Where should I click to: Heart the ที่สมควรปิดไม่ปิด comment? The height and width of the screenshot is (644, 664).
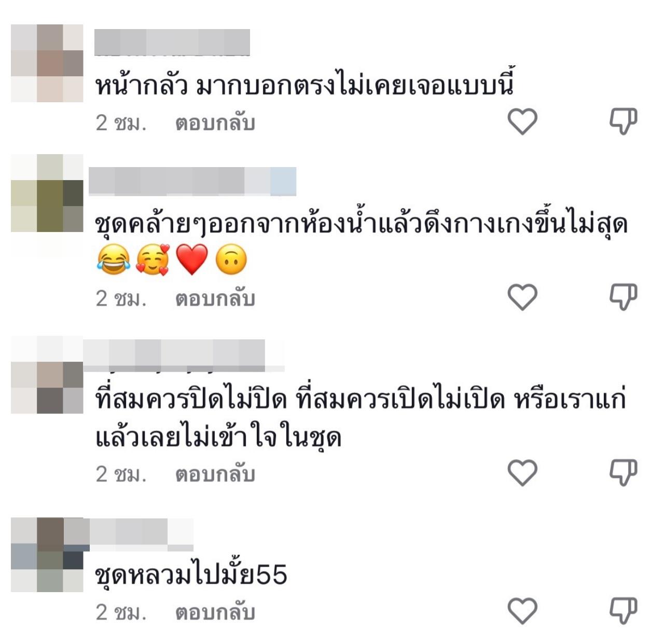(522, 473)
